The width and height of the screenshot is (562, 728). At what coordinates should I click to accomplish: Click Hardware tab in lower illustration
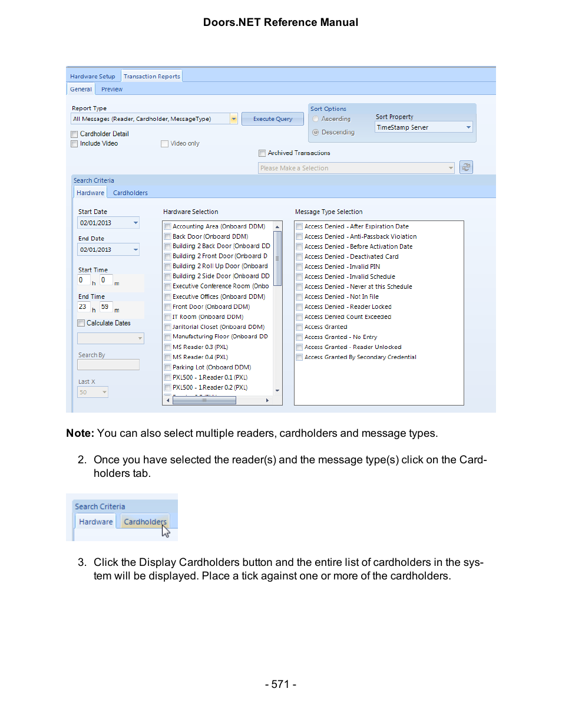tap(95, 522)
